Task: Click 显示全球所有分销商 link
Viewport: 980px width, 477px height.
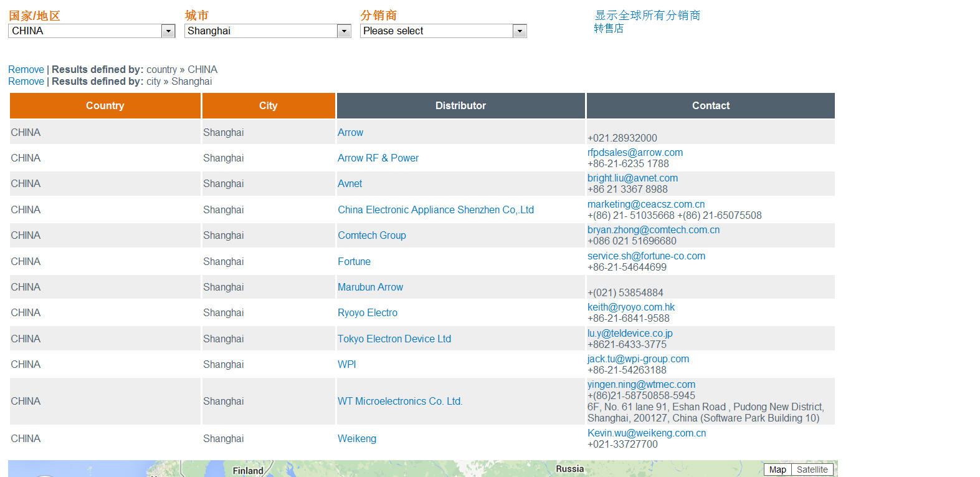Action: click(x=647, y=15)
